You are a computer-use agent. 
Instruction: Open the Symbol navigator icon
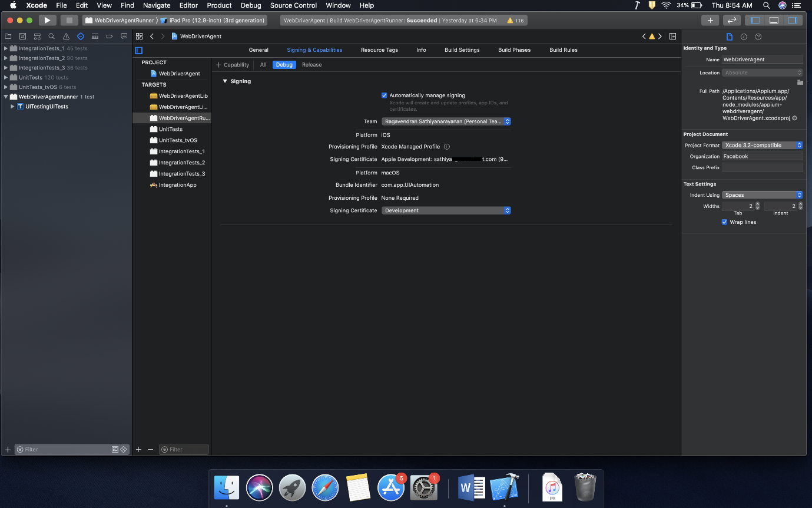(x=37, y=37)
